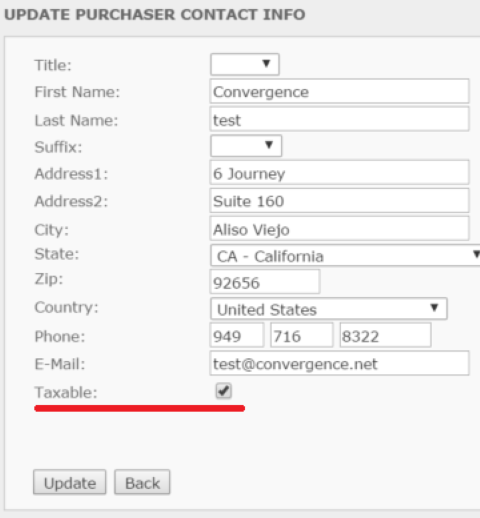Click the Title dropdown arrow icon

click(x=266, y=63)
